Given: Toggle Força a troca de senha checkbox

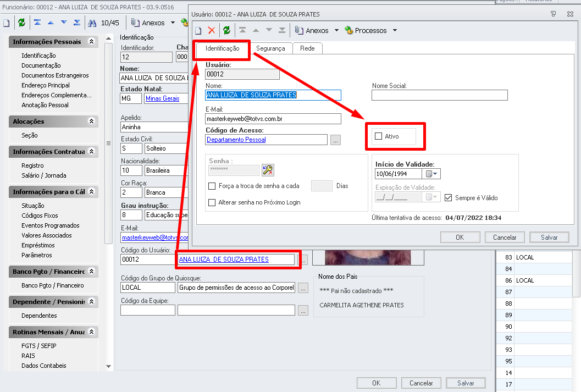Looking at the screenshot, I should pyautogui.click(x=212, y=186).
